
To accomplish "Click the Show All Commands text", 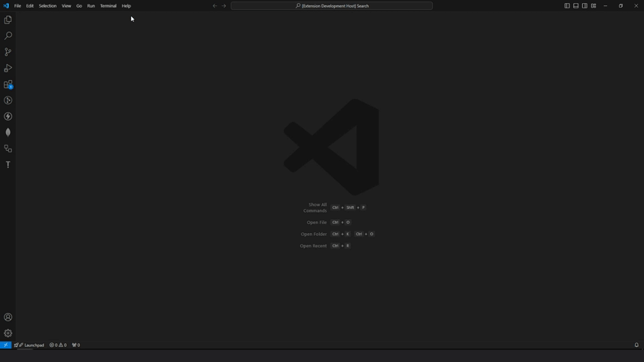I will pyautogui.click(x=315, y=207).
